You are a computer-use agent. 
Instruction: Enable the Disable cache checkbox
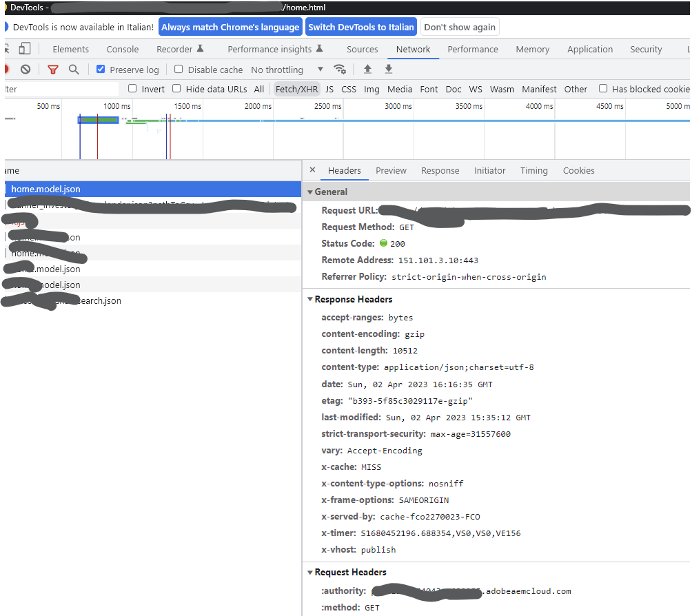tap(178, 69)
